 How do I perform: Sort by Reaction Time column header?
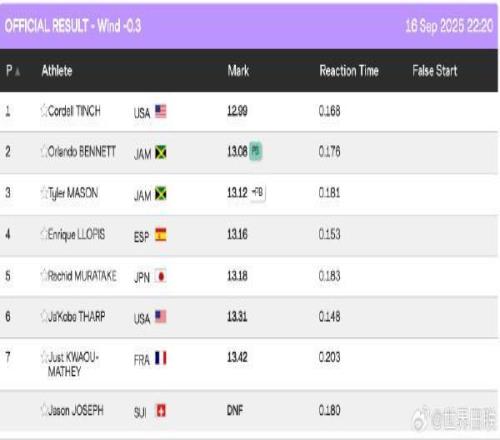point(349,71)
